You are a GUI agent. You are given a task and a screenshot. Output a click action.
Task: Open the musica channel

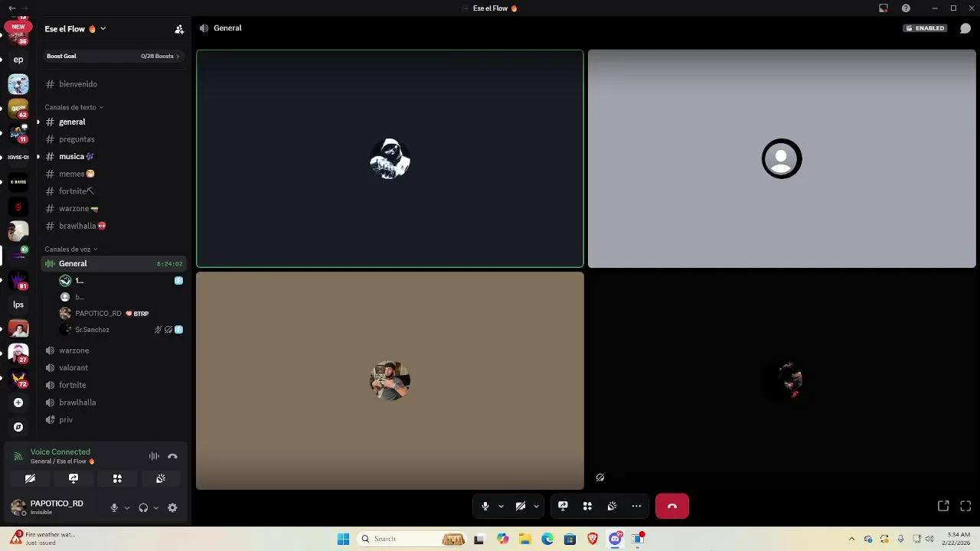tap(113, 156)
